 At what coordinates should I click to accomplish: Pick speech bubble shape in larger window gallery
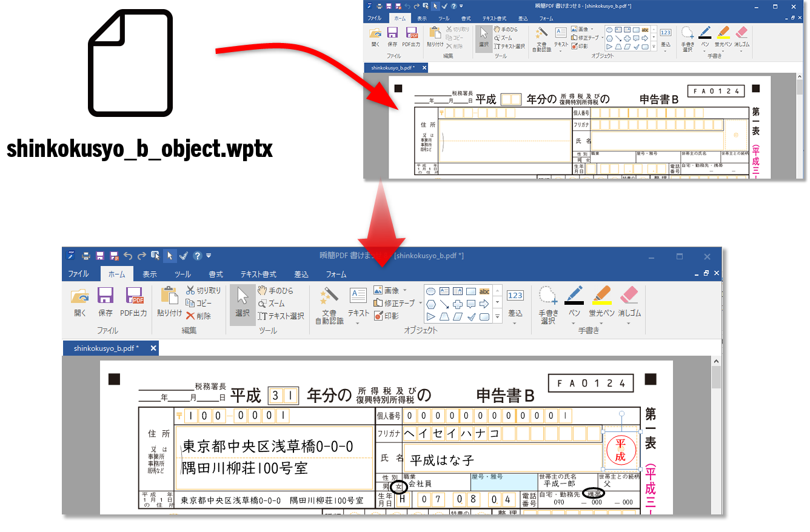pyautogui.click(x=471, y=304)
